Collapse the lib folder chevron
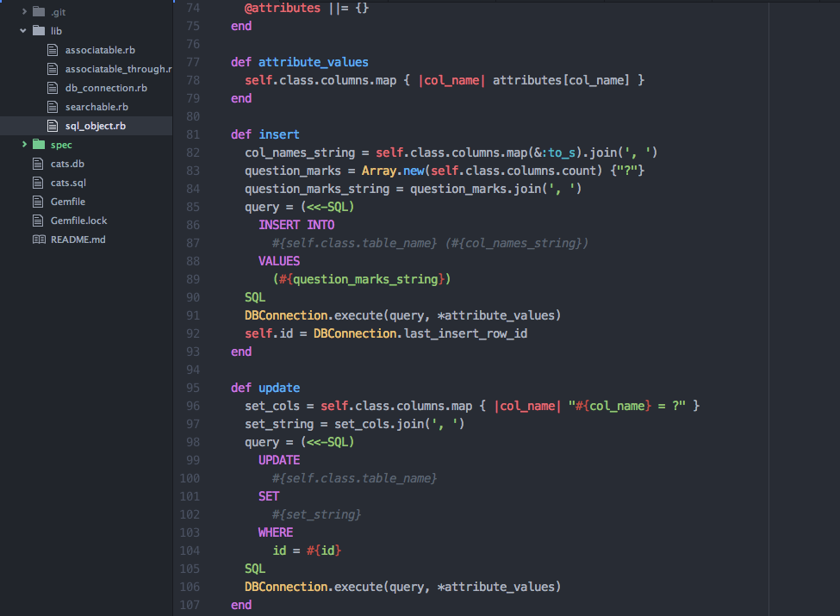This screenshot has height=616, width=840. point(24,31)
